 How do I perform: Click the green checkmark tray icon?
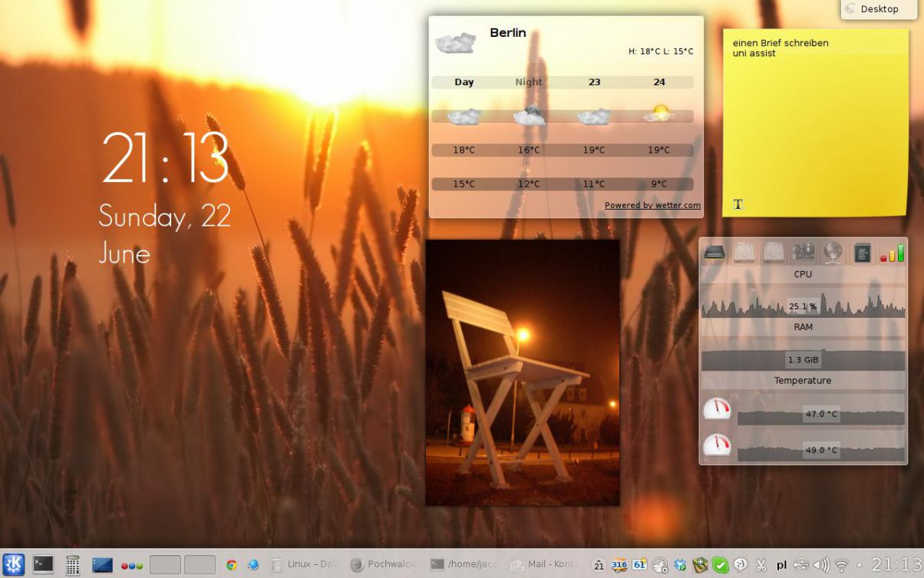coord(720,565)
